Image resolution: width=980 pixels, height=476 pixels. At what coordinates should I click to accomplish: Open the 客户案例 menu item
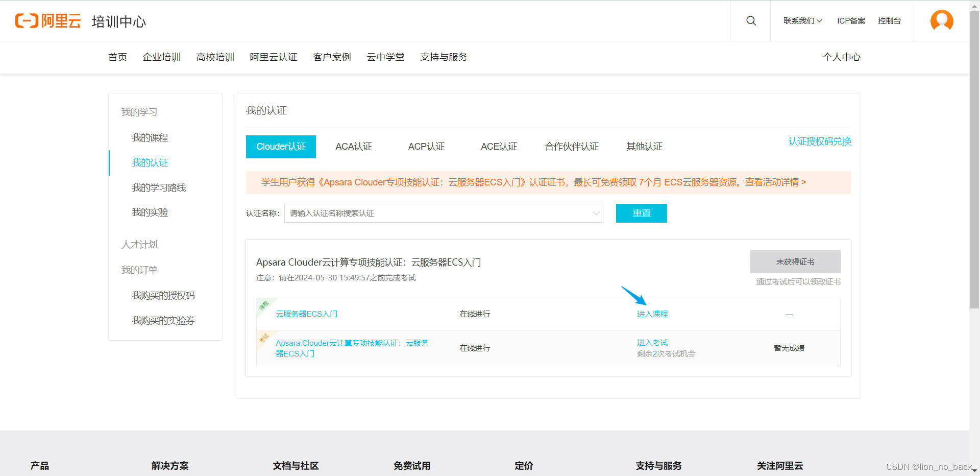coord(332,57)
